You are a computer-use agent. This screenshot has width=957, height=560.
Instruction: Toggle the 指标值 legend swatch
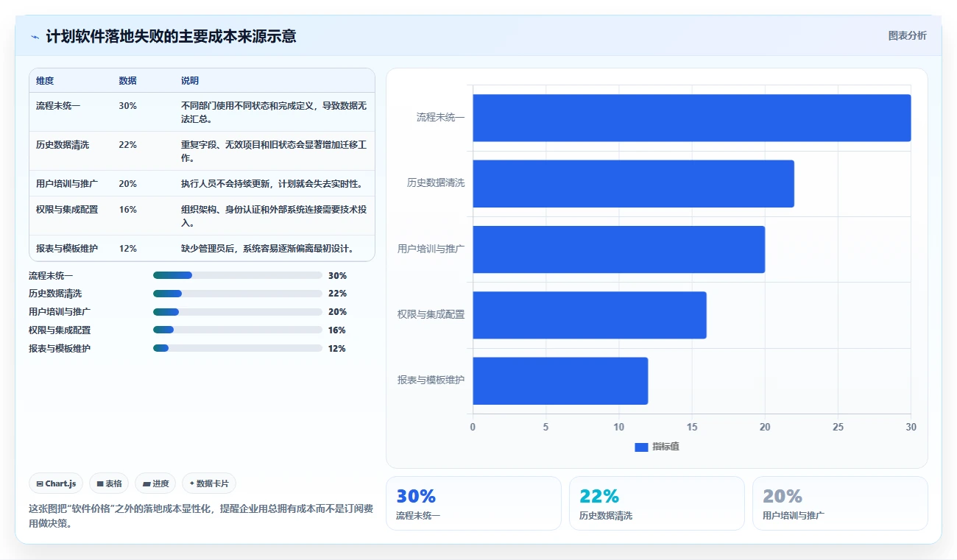click(641, 447)
